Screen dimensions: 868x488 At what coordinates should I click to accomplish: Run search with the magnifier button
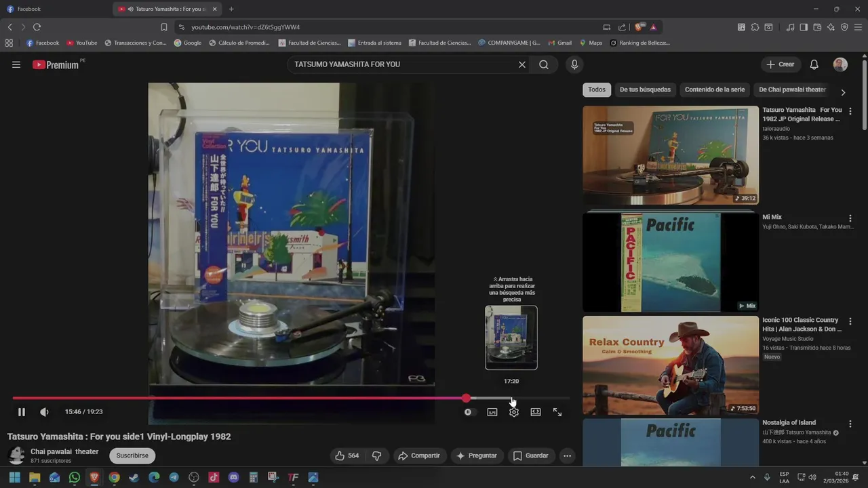point(544,64)
